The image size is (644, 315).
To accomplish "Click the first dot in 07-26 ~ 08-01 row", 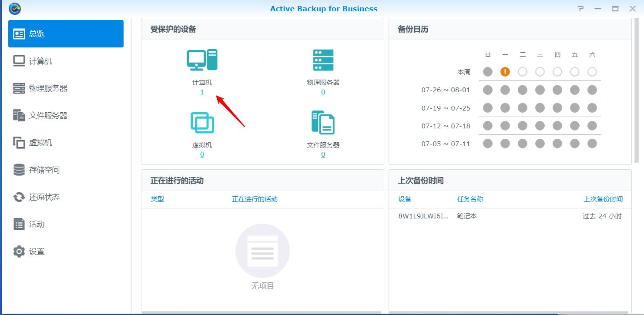I will 488,90.
